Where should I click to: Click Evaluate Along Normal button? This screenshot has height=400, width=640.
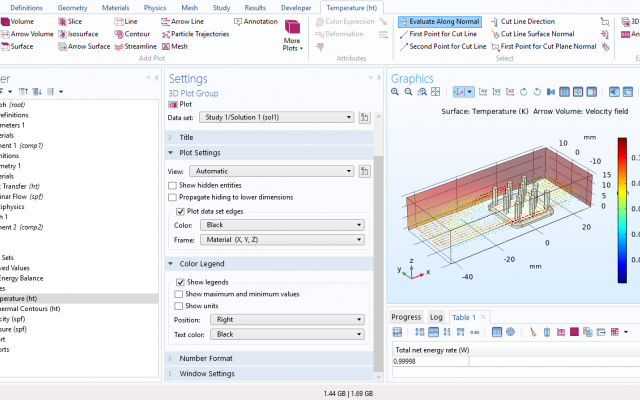440,22
